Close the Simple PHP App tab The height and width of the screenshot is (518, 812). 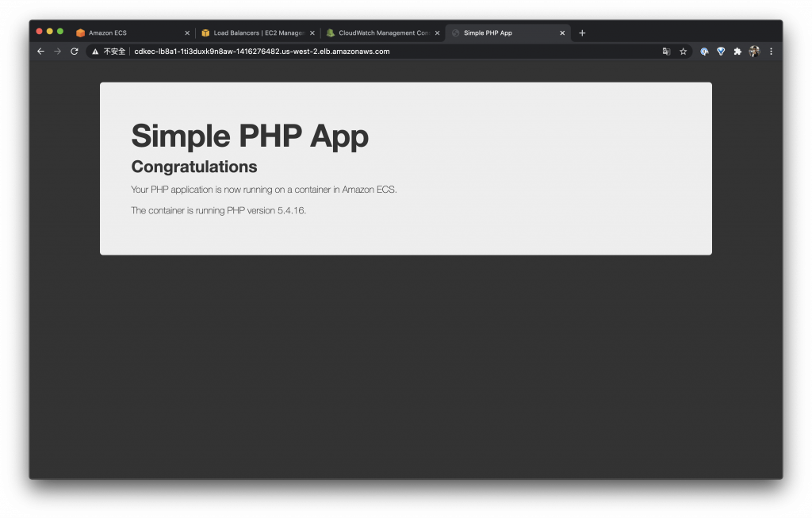(x=562, y=33)
